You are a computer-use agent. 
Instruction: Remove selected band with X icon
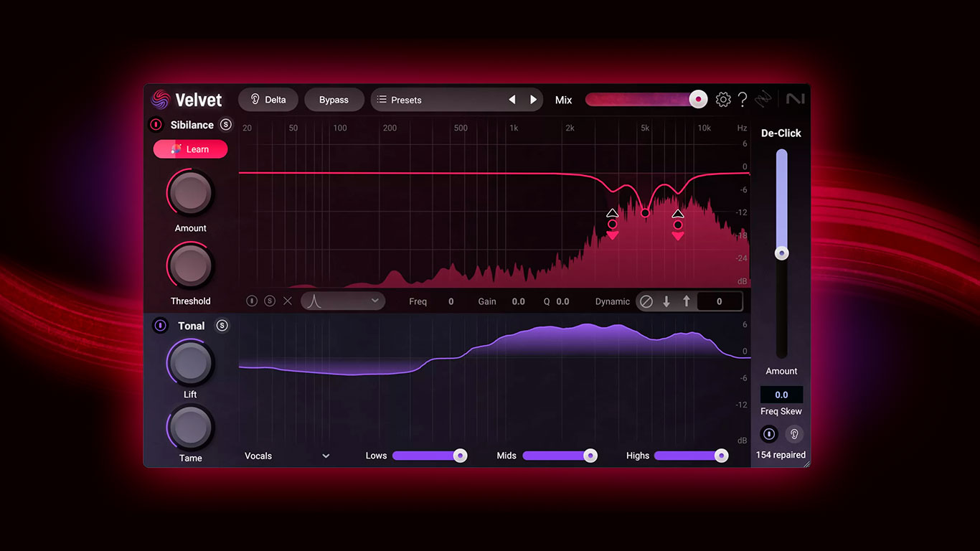[x=288, y=301]
